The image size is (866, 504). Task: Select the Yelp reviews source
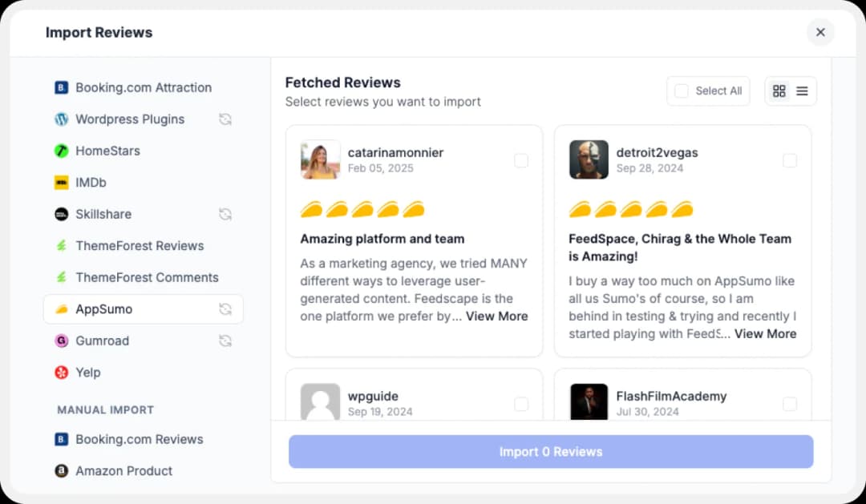[88, 372]
